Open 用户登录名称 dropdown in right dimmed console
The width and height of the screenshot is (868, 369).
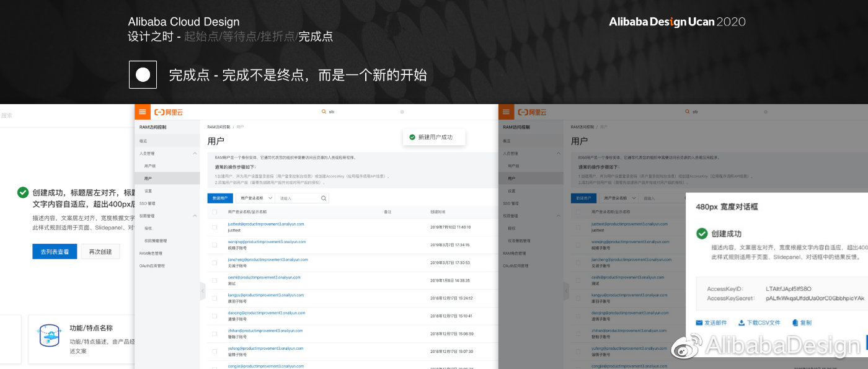(618, 198)
